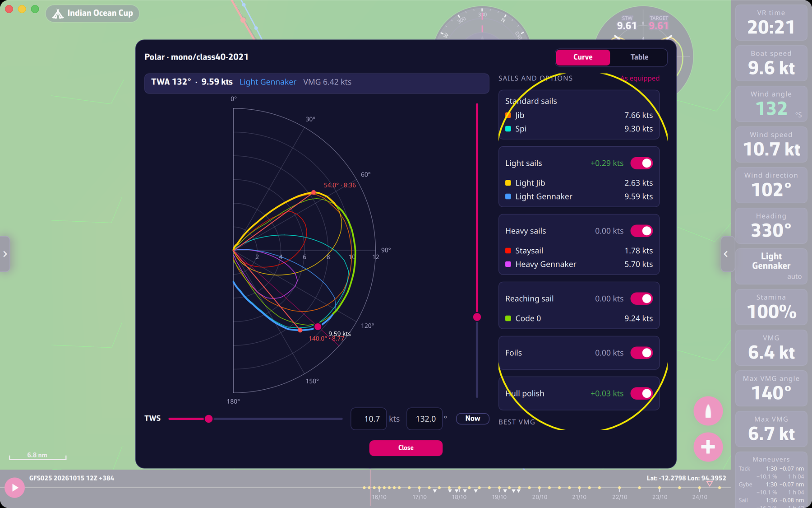
Task: Click the TWS slider handle
Action: point(208,419)
